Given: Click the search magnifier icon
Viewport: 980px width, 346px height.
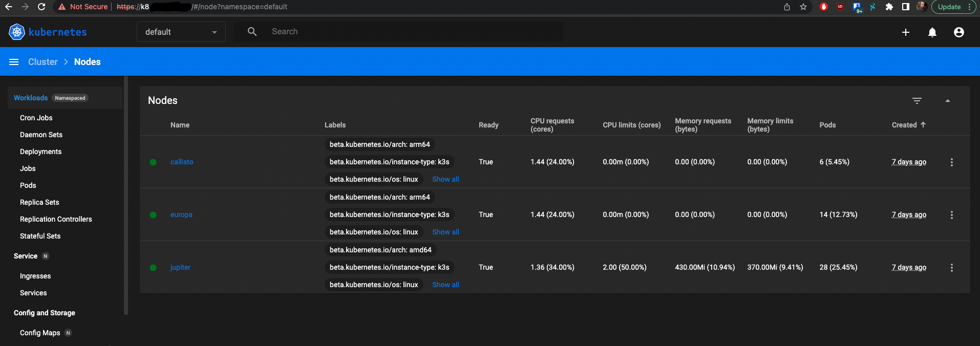Looking at the screenshot, I should coord(252,32).
